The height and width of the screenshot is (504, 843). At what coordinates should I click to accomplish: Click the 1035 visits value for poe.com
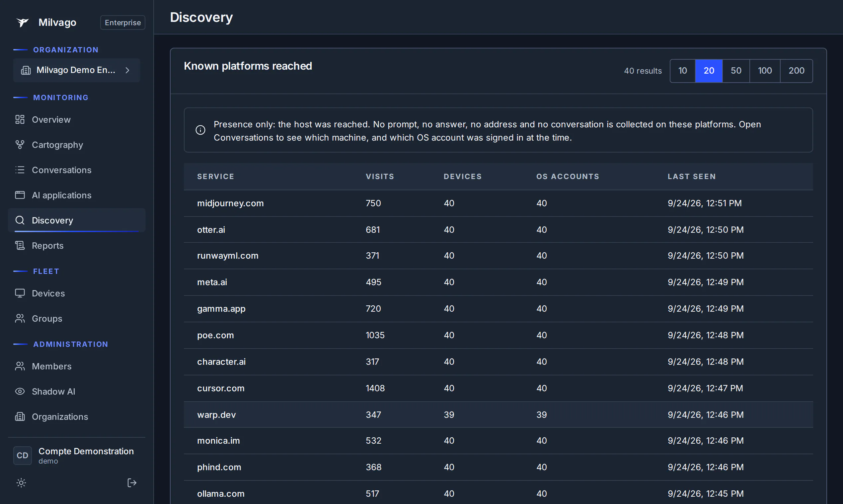pos(375,335)
